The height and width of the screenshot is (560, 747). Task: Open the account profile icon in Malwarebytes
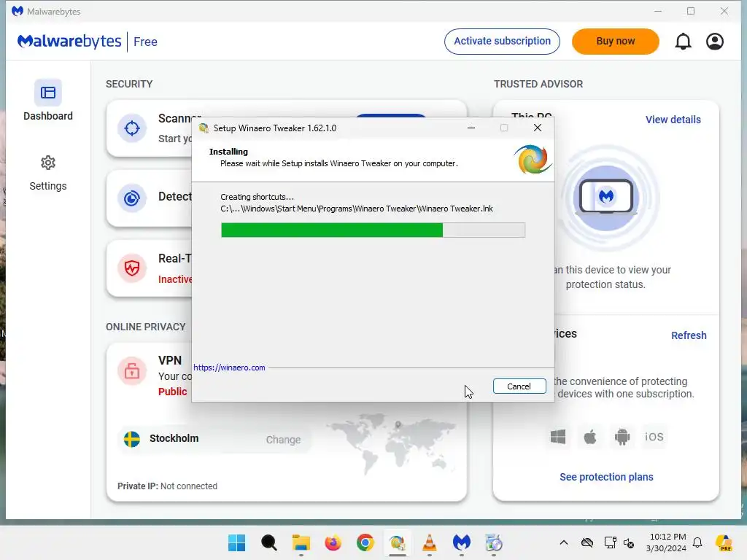(x=715, y=42)
